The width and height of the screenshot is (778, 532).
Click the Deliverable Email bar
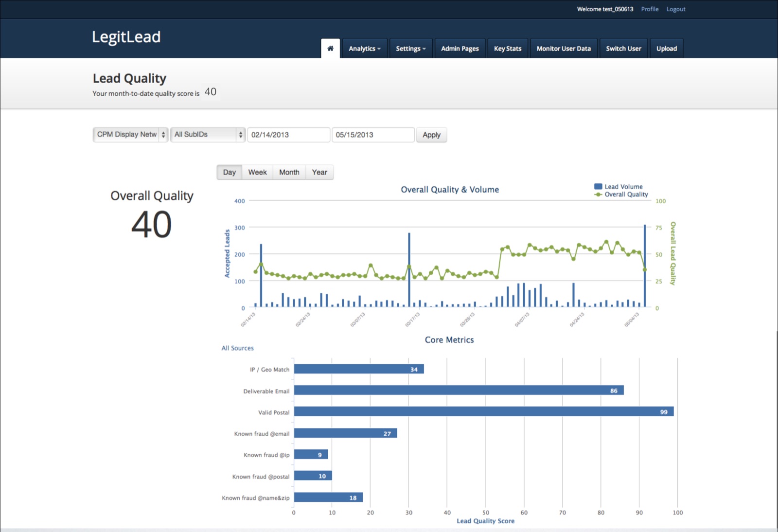(459, 390)
